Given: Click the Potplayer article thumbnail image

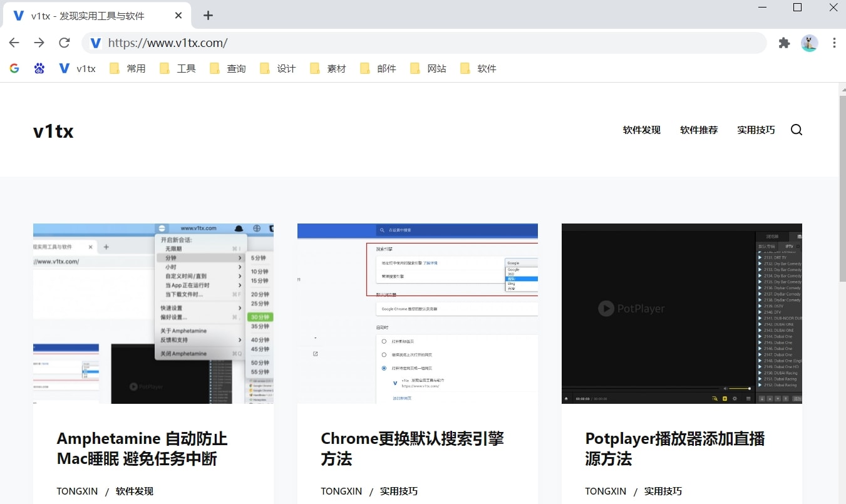Looking at the screenshot, I should coord(681,314).
